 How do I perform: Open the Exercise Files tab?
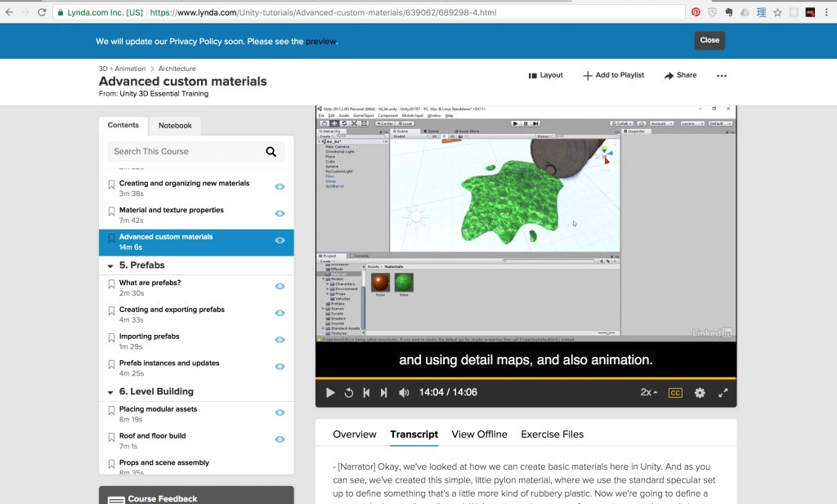pyautogui.click(x=552, y=434)
